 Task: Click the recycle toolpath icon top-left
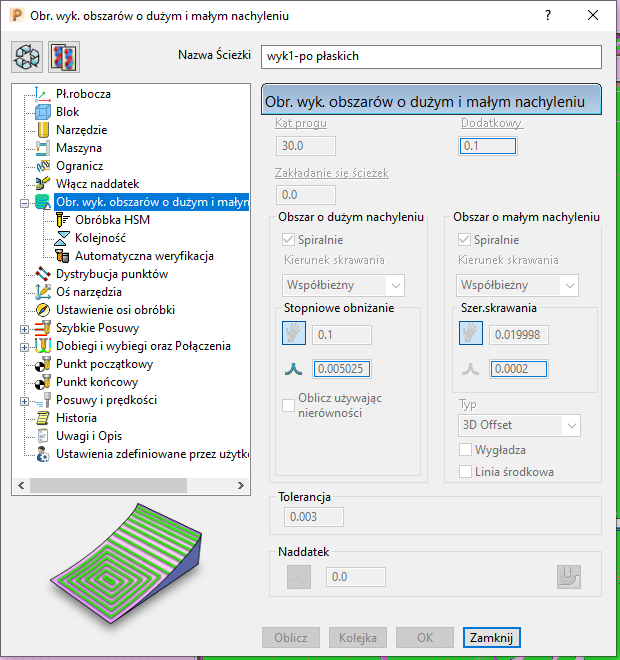click(x=27, y=57)
